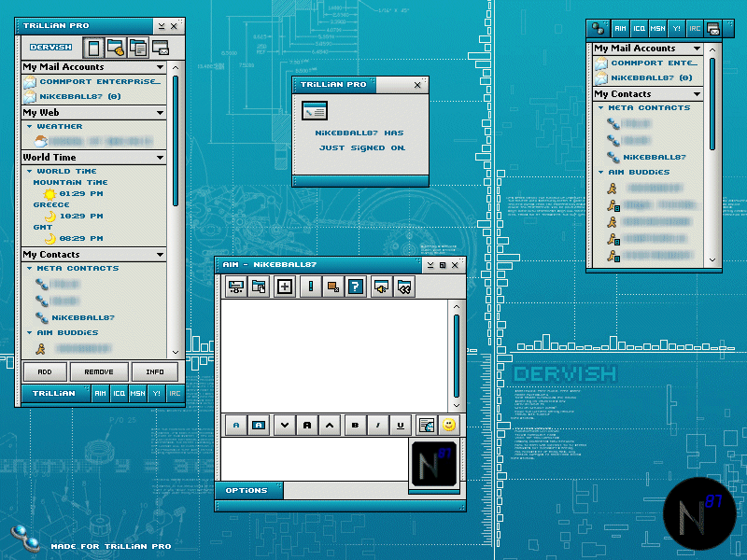The height and width of the screenshot is (560, 747).
Task: Click the folder-with-document icon in AIM chat toolbar
Action: (259, 287)
